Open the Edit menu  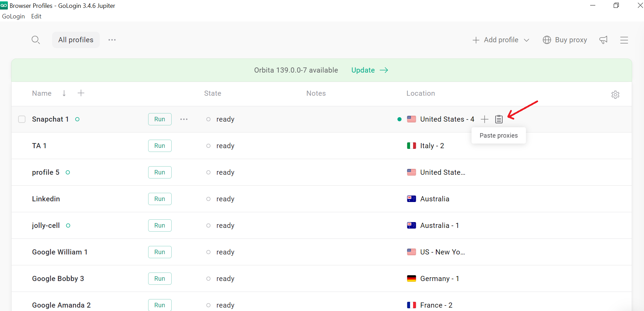click(x=36, y=16)
